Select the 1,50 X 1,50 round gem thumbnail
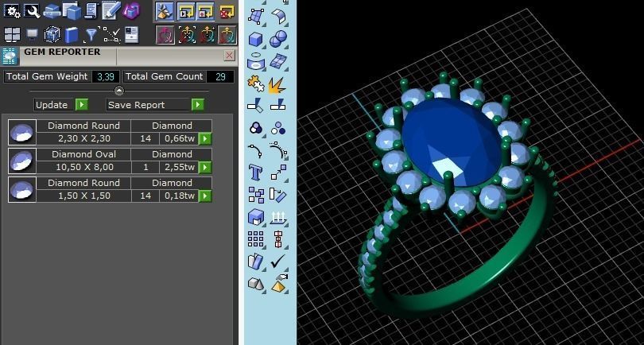Image resolution: width=644 pixels, height=345 pixels. (x=22, y=189)
